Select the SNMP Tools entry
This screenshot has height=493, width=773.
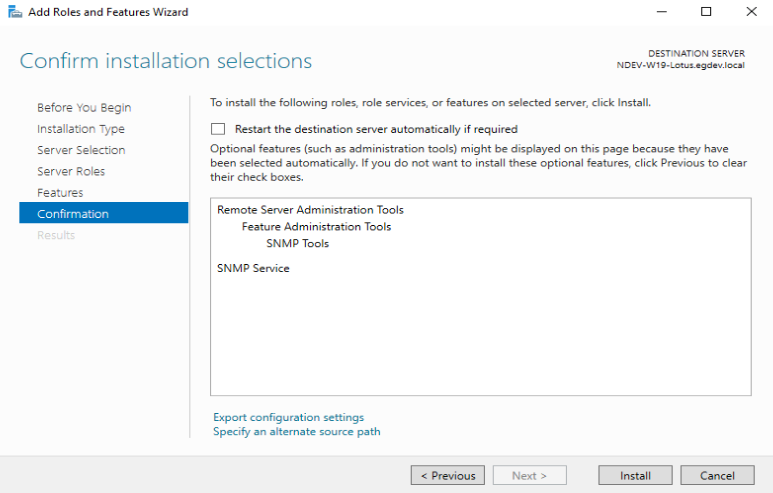pos(297,244)
